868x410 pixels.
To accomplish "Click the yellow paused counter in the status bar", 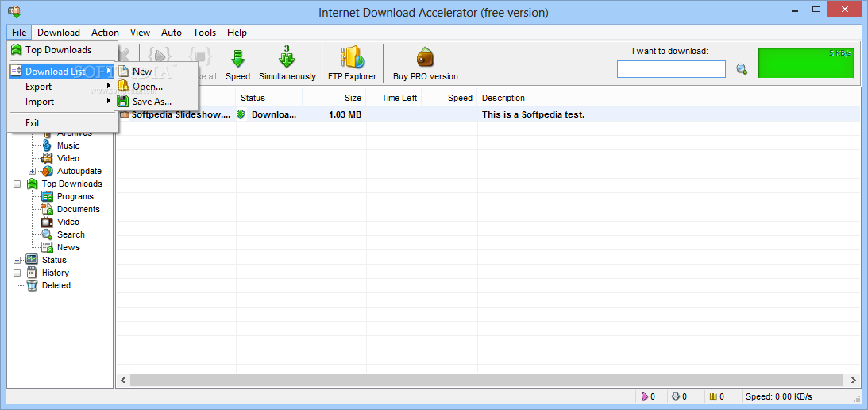I will pos(717,396).
